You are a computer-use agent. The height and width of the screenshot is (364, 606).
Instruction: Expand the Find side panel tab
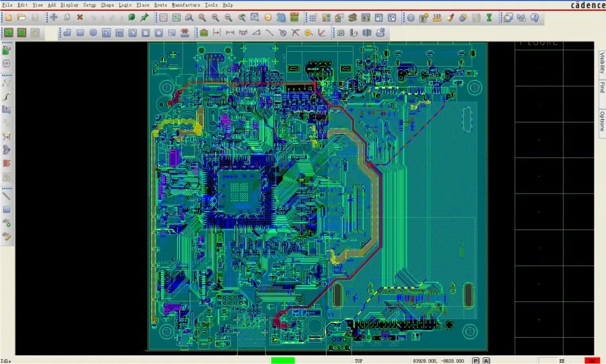point(601,88)
